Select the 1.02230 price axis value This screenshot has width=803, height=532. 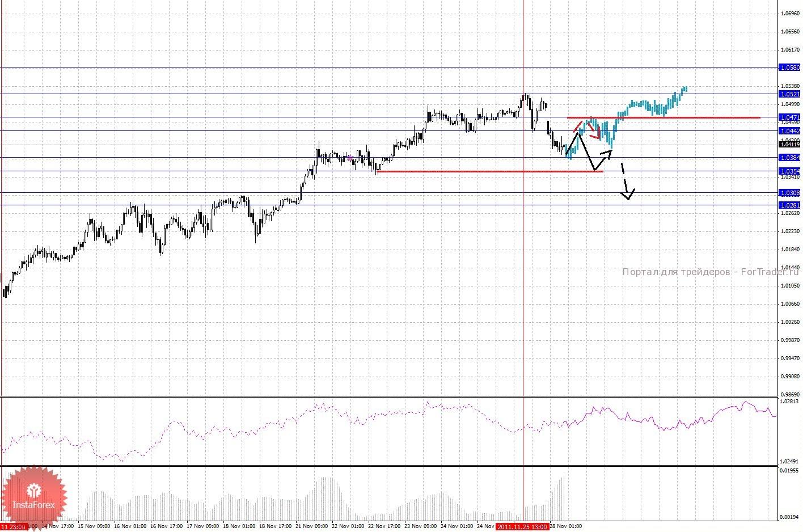click(x=790, y=231)
